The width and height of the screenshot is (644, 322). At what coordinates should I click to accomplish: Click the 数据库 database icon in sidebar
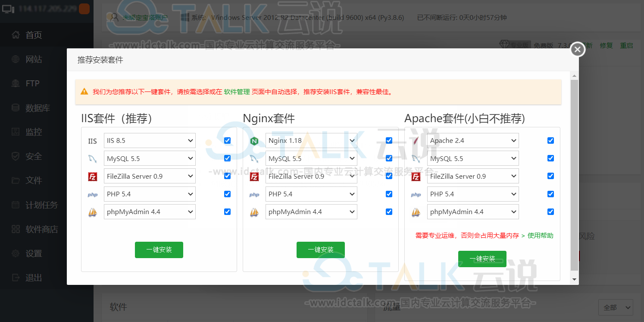16,108
